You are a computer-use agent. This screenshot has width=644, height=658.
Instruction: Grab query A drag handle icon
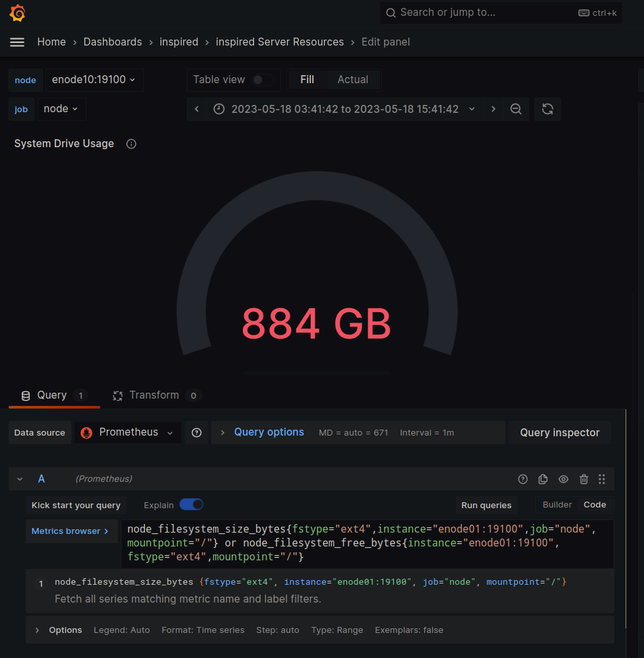[x=602, y=479]
